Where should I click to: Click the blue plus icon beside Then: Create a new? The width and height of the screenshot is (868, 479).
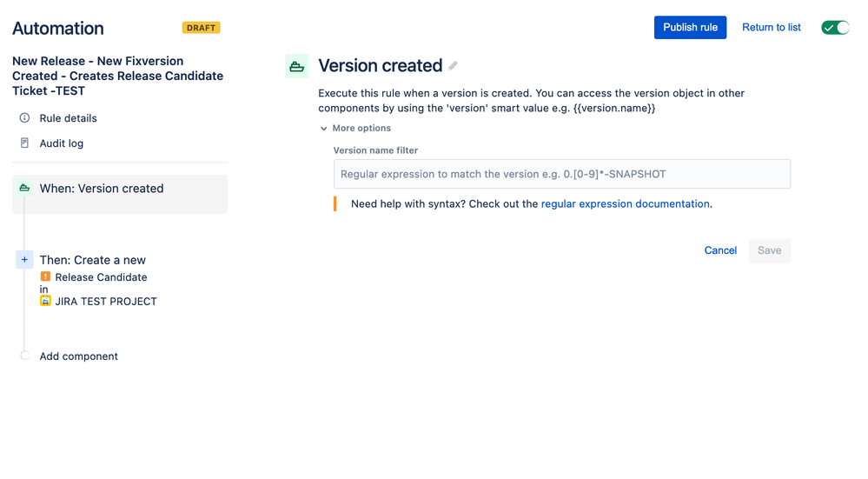[x=24, y=260]
